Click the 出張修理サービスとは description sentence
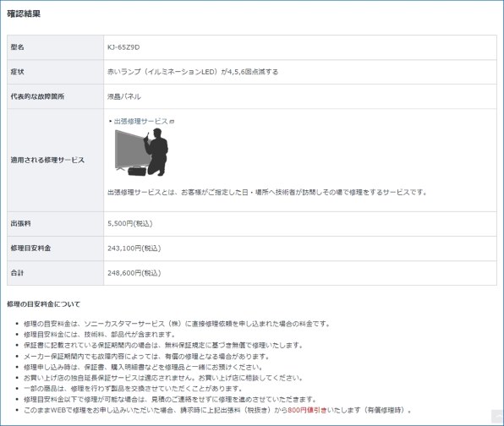 (267, 192)
